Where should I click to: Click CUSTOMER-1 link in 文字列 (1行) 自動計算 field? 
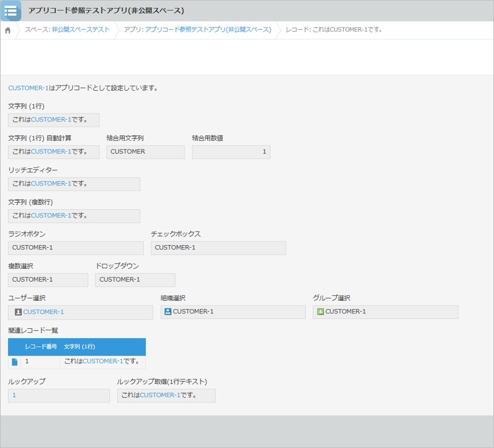click(x=51, y=151)
